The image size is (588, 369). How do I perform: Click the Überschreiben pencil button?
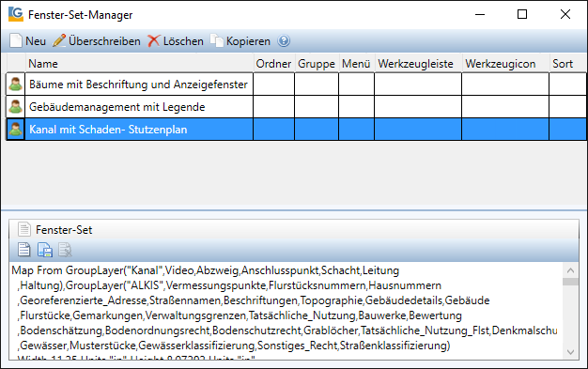(97, 41)
